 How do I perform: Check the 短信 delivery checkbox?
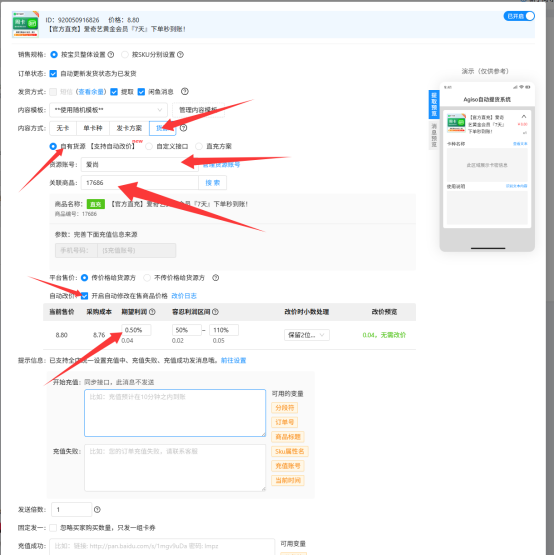[53, 92]
